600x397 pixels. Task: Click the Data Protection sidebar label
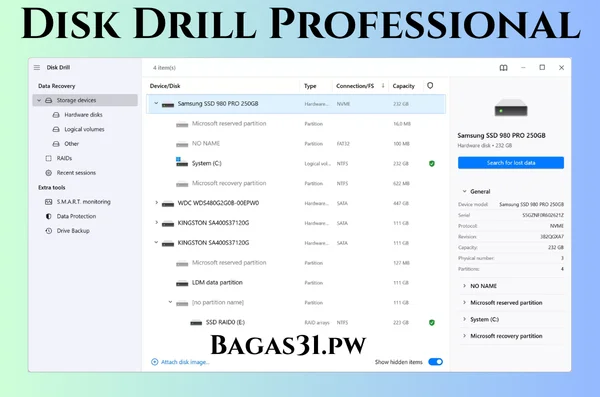click(x=76, y=216)
